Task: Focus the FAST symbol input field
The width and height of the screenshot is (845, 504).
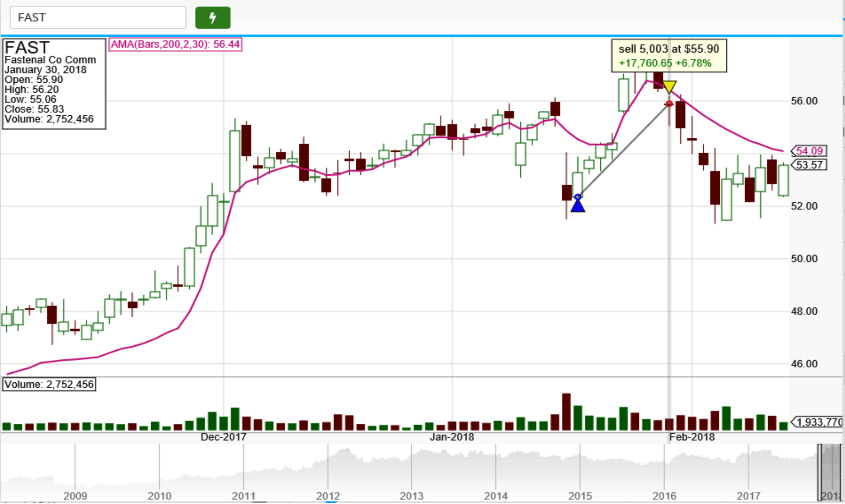Action: (98, 17)
